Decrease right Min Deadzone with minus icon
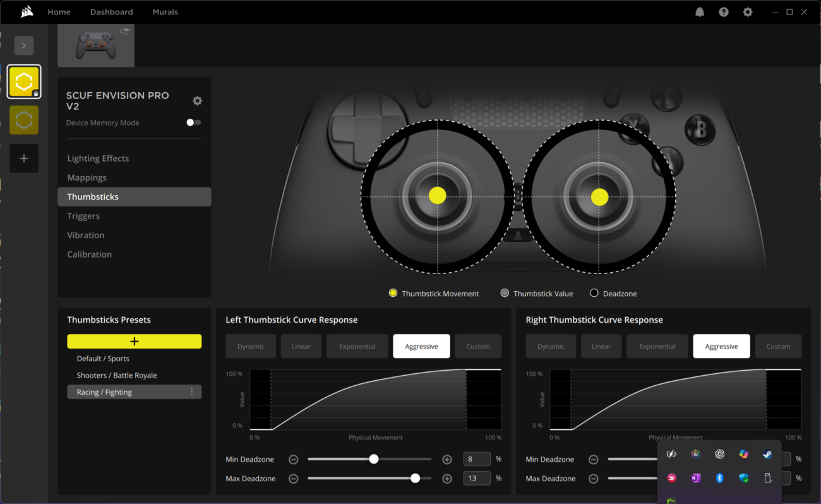 pyautogui.click(x=594, y=460)
